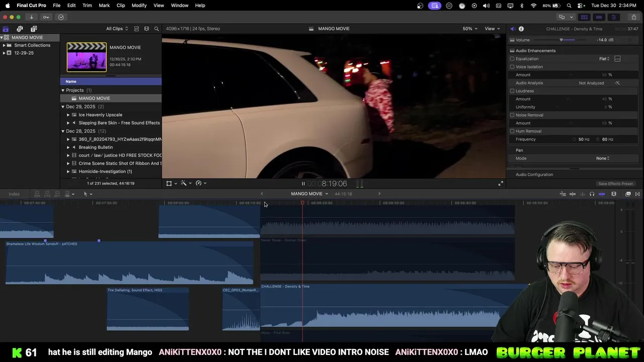Open the All Clips filter dropdown
This screenshot has height=362, width=644.
(117, 29)
